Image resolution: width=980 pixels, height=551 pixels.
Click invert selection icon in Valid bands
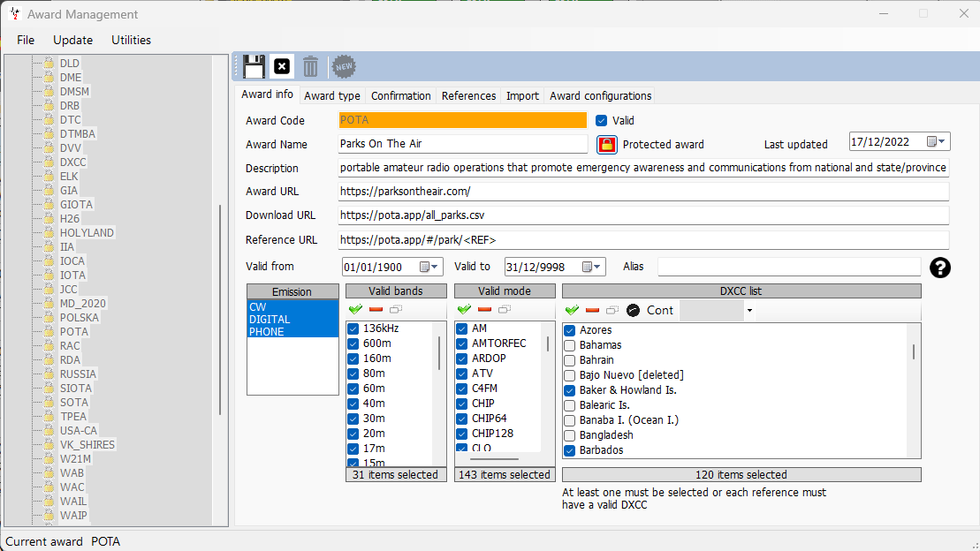[396, 309]
